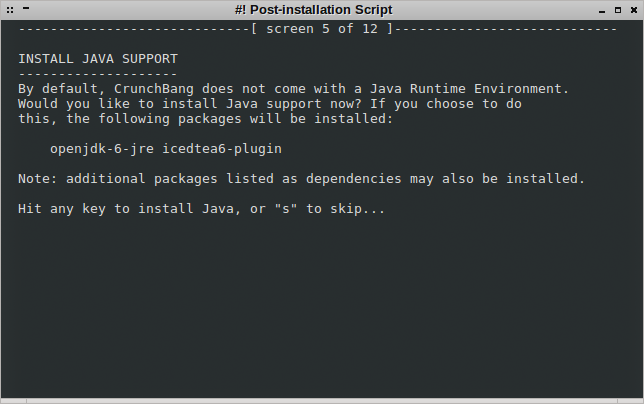Click the 'screen 5 of 12' header text
644x404 pixels.
[x=322, y=29]
